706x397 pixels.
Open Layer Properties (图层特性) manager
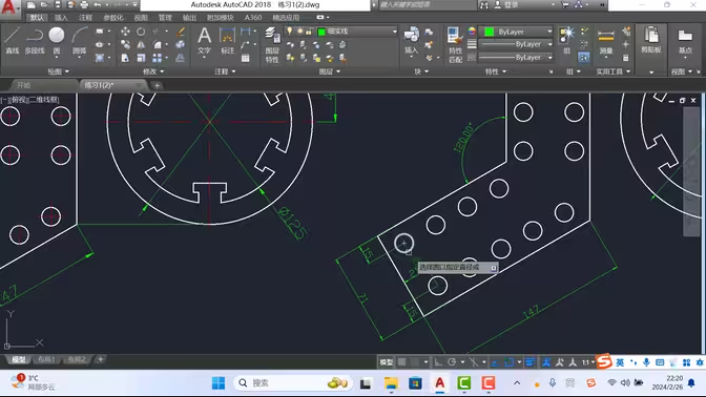click(x=272, y=45)
